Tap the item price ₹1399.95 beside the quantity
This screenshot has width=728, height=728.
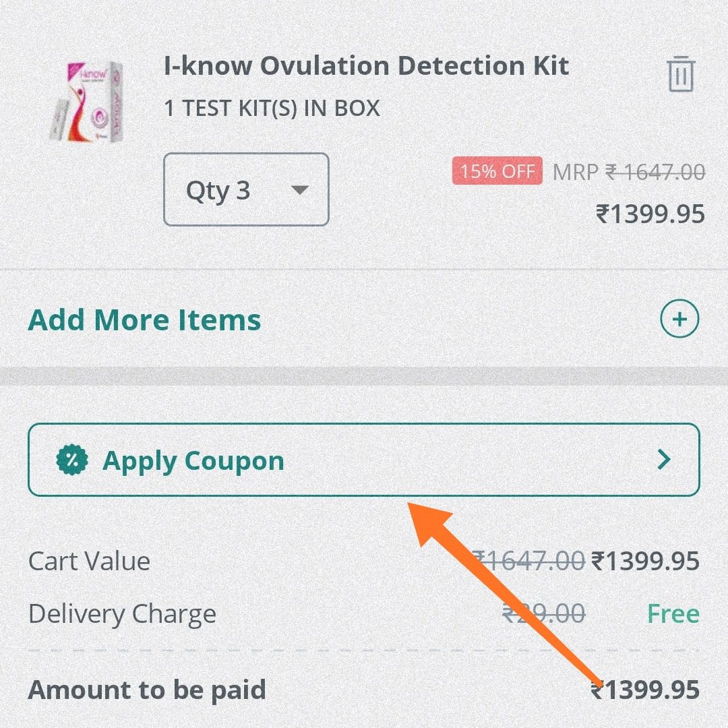coord(650,214)
